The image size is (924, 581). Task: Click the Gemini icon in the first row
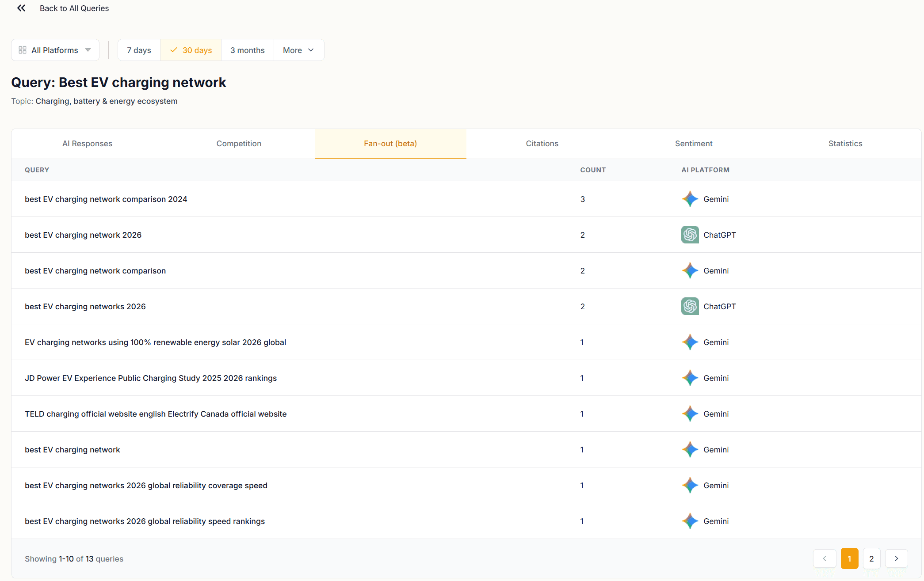pos(690,199)
